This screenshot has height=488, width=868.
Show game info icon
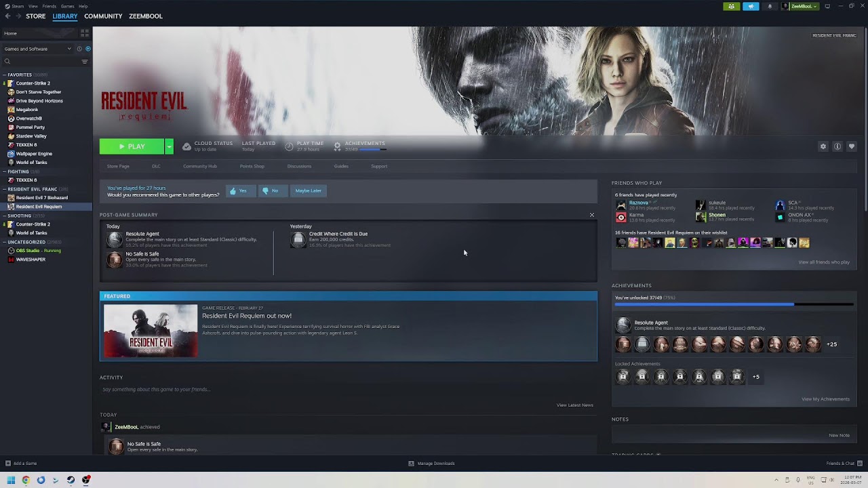tap(837, 146)
